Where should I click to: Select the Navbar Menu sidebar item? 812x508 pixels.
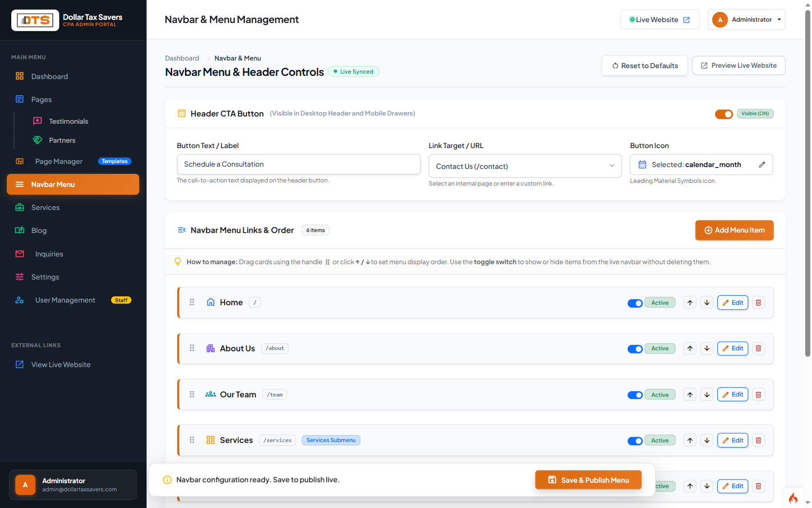click(x=73, y=184)
